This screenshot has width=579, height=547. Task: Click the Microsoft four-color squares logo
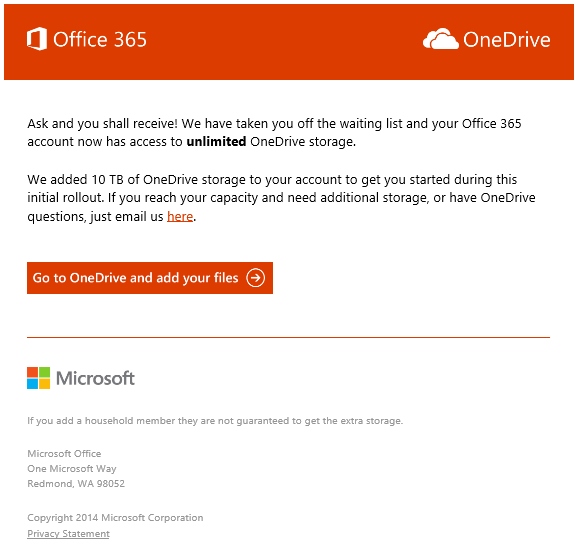38,378
